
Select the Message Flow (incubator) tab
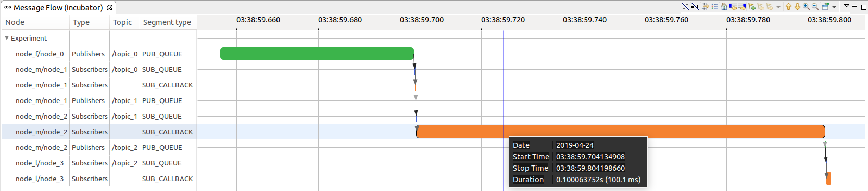[58, 7]
